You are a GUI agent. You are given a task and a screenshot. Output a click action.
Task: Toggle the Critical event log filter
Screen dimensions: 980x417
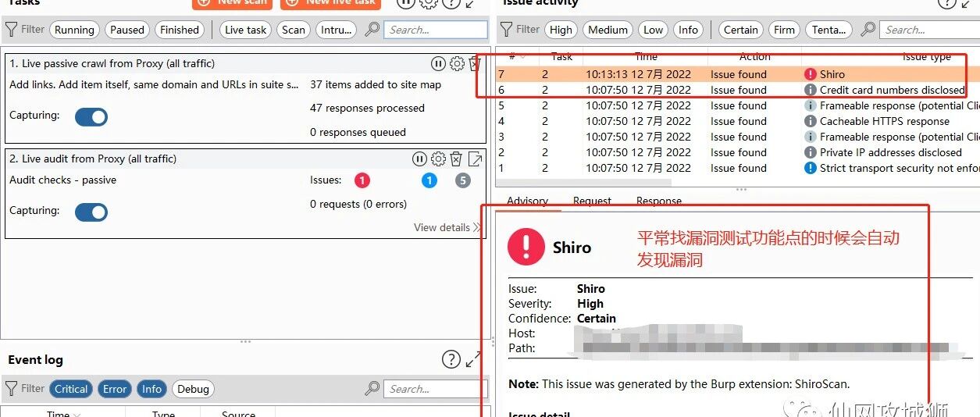point(71,389)
